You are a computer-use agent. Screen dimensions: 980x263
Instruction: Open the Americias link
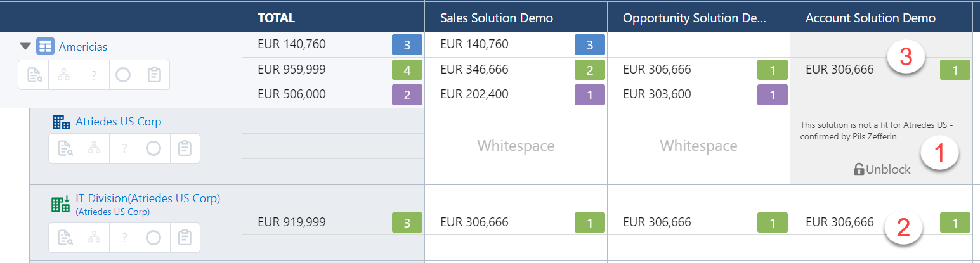tap(83, 47)
